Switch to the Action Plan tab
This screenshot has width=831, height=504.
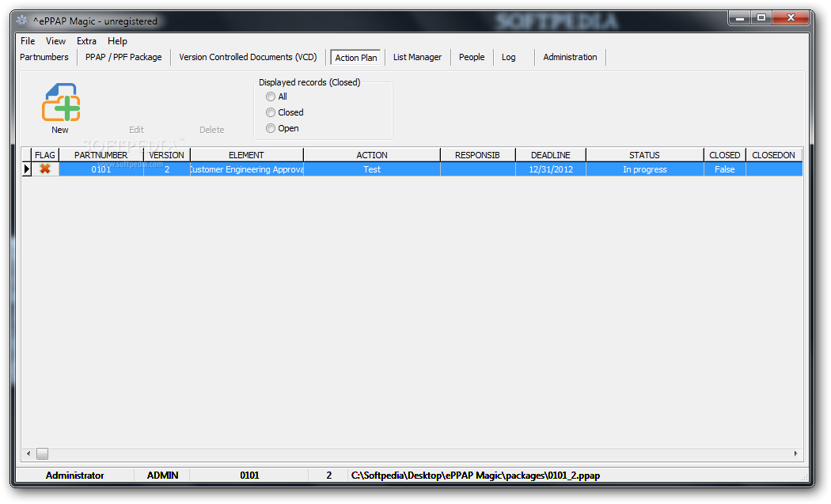pyautogui.click(x=355, y=57)
